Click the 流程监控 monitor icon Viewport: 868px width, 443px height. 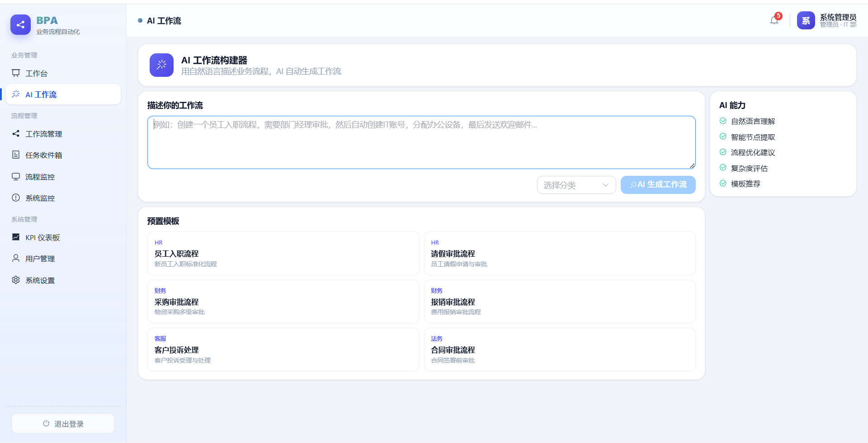[x=16, y=176]
